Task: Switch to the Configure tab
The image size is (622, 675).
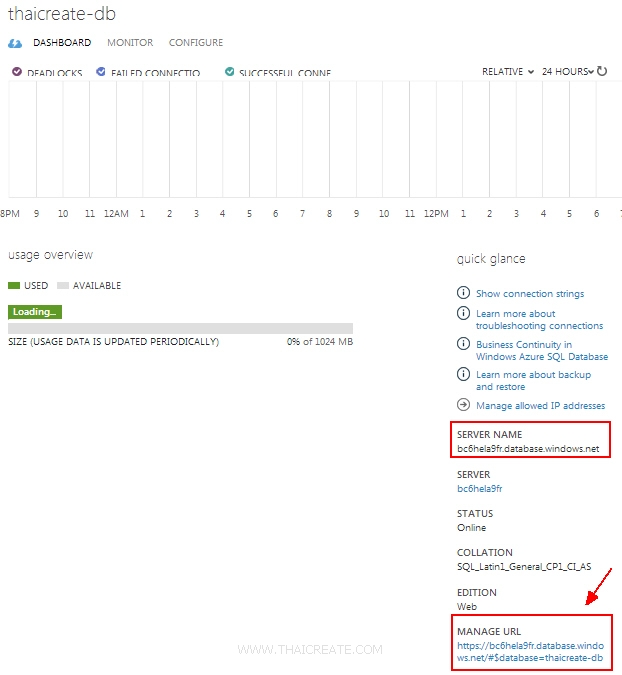Action: pos(196,43)
